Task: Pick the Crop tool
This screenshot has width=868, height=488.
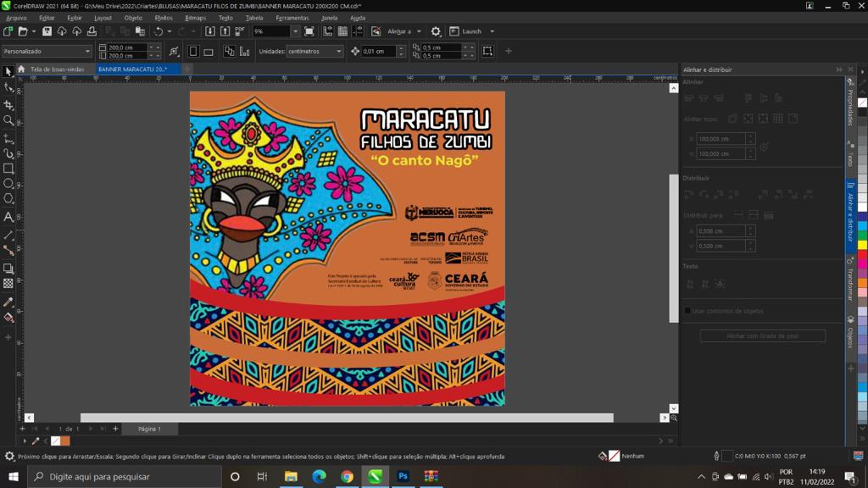Action: [8, 105]
